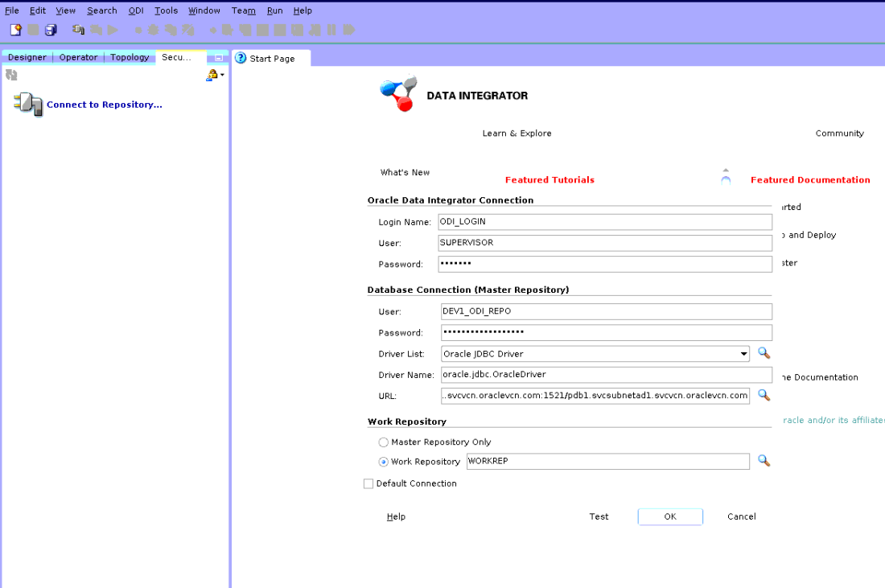Click the Connect to Repository link
This screenshot has width=885, height=588.
[104, 105]
